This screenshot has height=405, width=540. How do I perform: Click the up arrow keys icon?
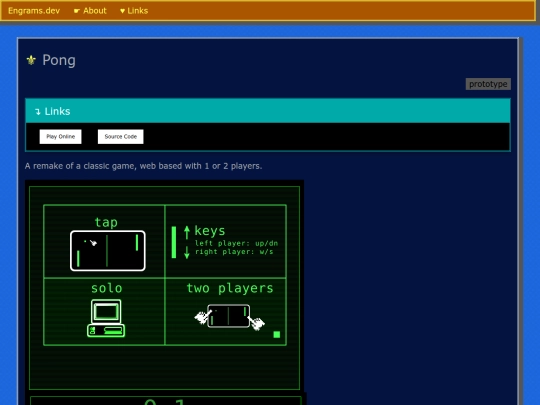187,232
